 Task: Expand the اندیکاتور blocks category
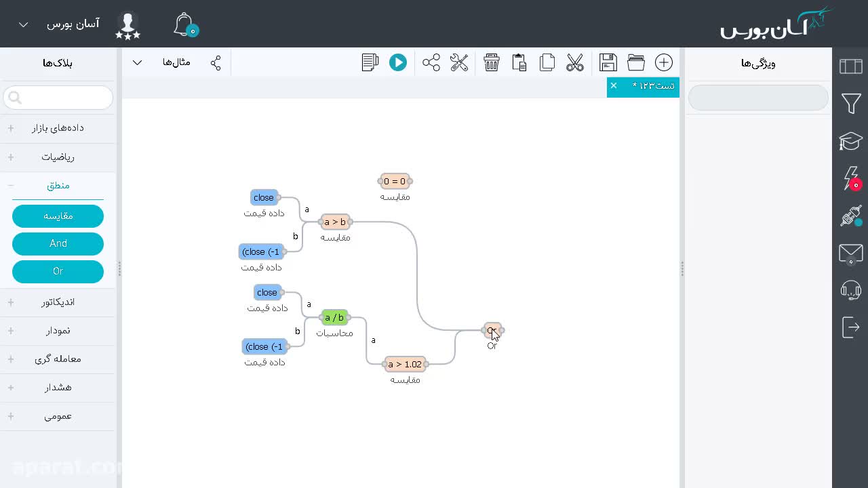[58, 302]
